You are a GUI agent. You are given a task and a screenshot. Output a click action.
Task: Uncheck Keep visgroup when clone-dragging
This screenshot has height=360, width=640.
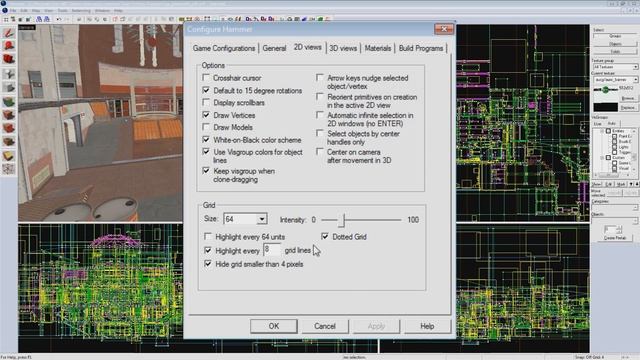pos(206,171)
